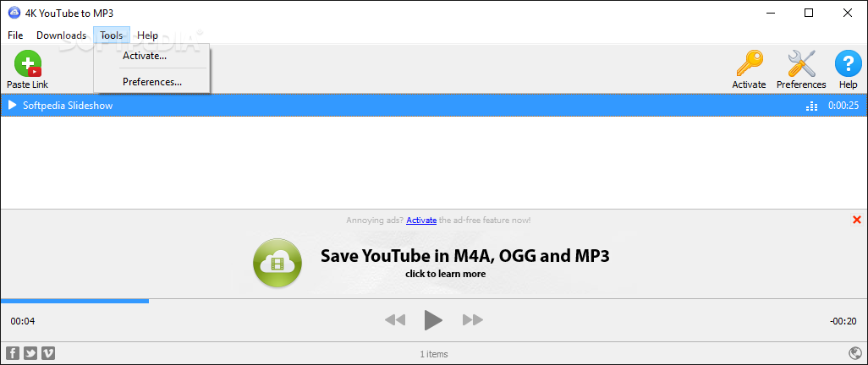The height and width of the screenshot is (365, 868).
Task: Skip back with the rewind button
Action: click(395, 319)
